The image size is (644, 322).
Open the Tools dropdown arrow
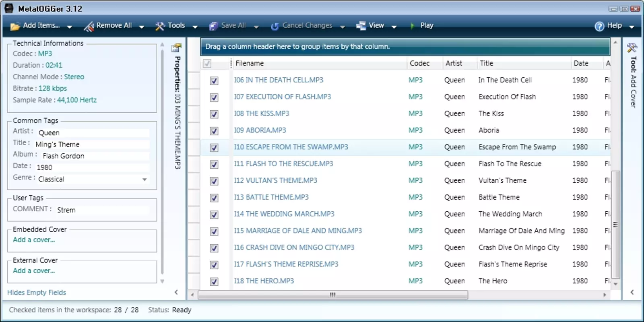[x=195, y=27]
